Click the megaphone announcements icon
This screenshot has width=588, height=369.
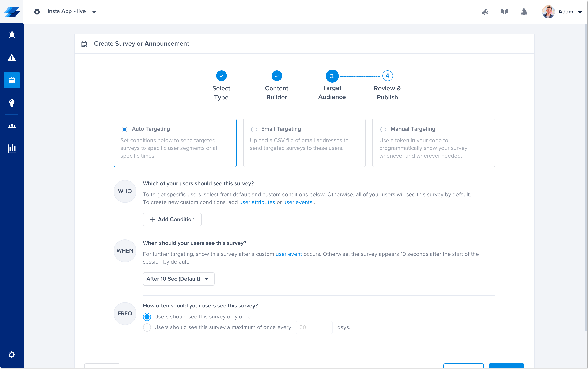(485, 12)
